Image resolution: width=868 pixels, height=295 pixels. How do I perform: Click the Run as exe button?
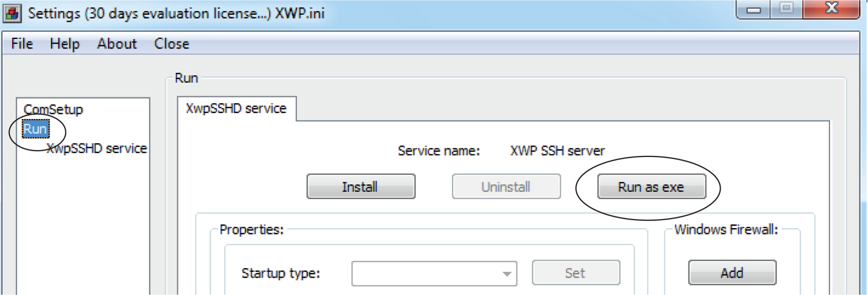(x=651, y=187)
